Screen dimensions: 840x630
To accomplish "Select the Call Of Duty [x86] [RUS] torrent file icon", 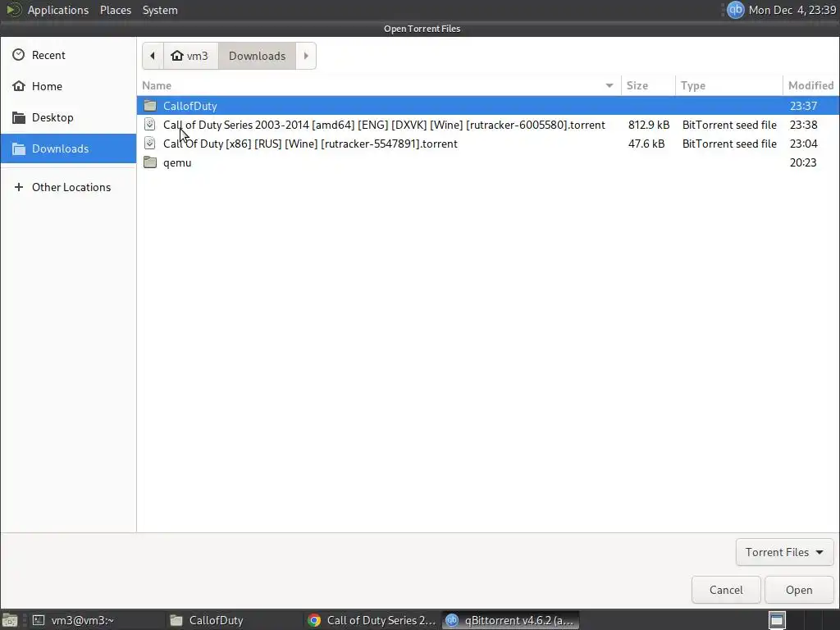I will 150,144.
